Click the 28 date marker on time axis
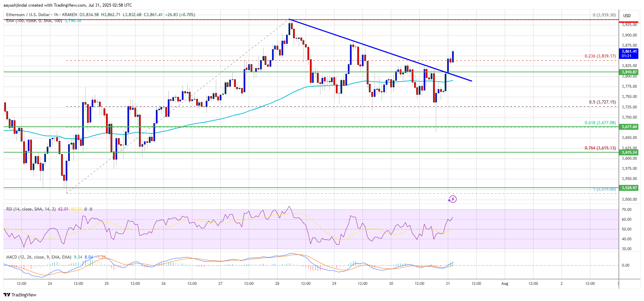 [277, 283]
